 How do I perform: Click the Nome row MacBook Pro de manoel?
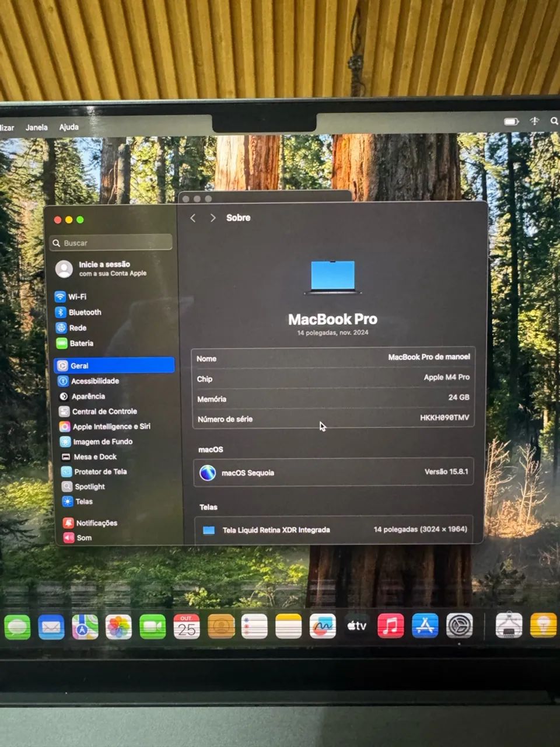tap(332, 358)
